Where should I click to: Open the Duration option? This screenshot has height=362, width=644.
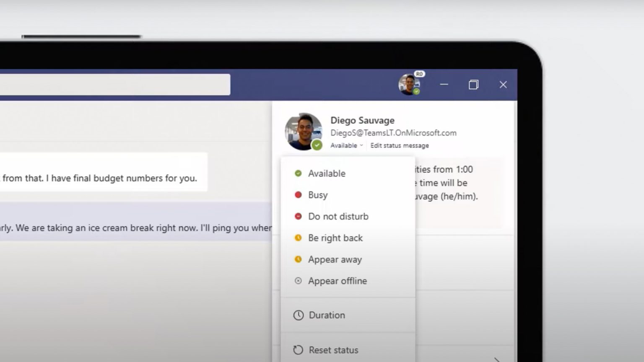(348, 315)
